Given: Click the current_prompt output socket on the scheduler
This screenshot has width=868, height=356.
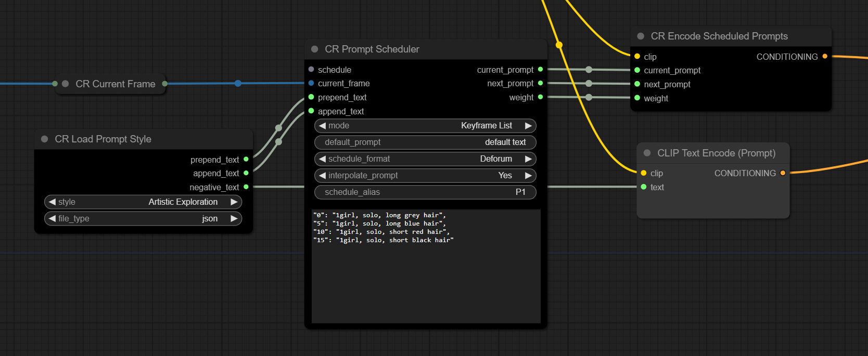Looking at the screenshot, I should click(x=541, y=69).
